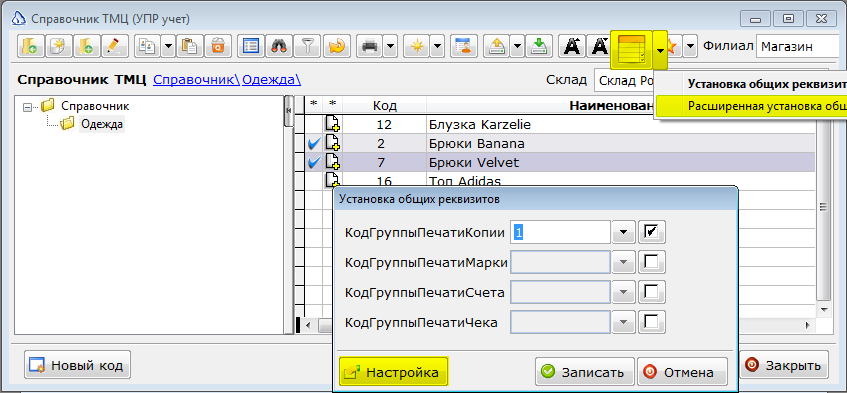The height and width of the screenshot is (393, 847).
Task: Click the highlighted yellow table requisites icon
Action: 631,49
